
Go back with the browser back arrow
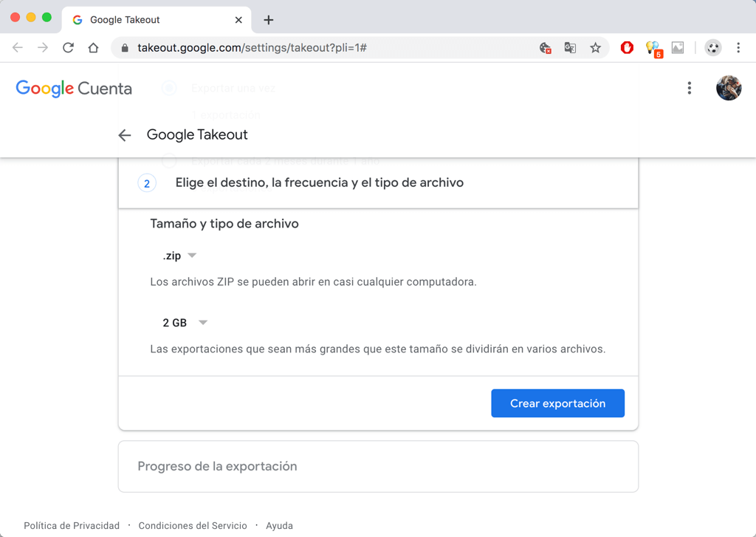[18, 47]
